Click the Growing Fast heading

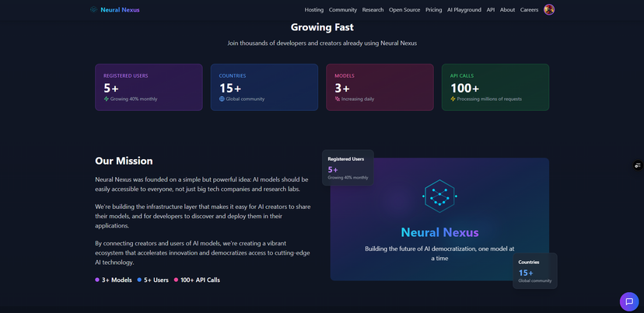point(322,27)
